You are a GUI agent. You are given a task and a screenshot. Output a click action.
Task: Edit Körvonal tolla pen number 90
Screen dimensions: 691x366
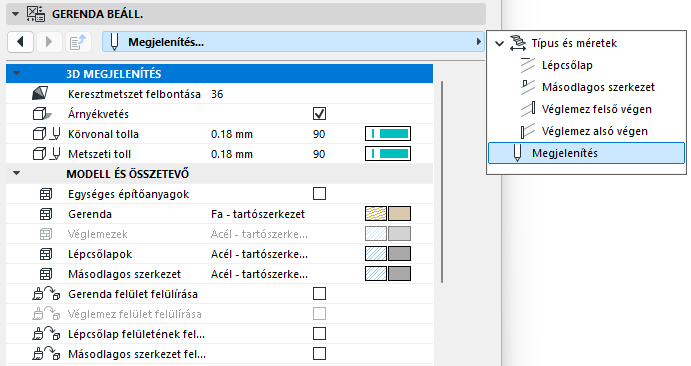[319, 134]
